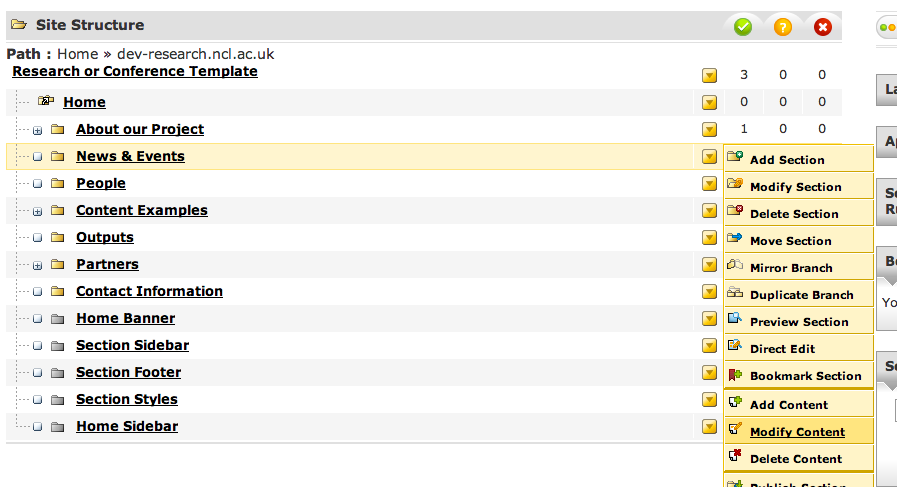Expand the Content Examples tree node
The width and height of the screenshot is (897, 487).
pos(37,211)
